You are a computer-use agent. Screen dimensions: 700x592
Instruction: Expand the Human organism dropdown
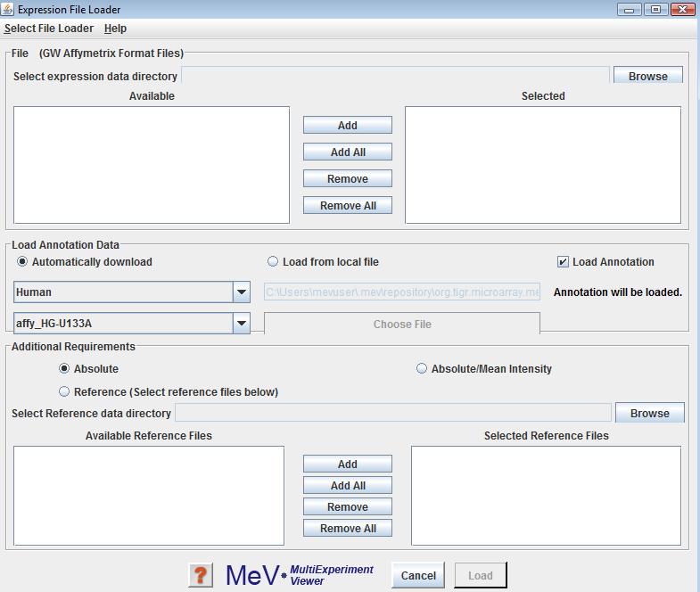[x=242, y=292]
